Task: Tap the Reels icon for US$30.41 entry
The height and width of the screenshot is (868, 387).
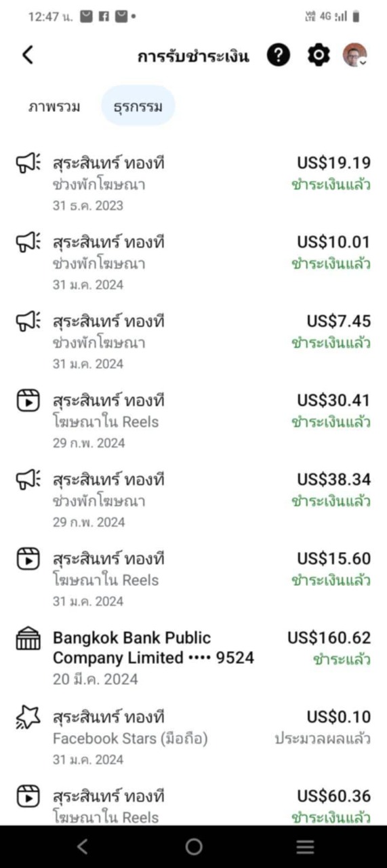Action: click(28, 401)
